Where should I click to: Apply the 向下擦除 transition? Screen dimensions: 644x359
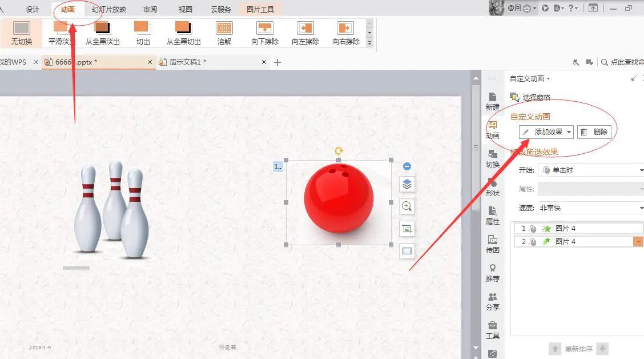[x=265, y=33]
